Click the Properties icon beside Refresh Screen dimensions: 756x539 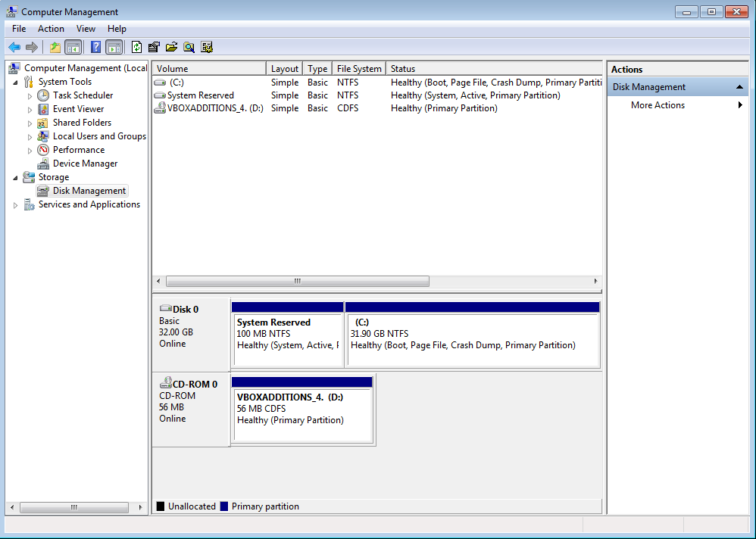154,47
